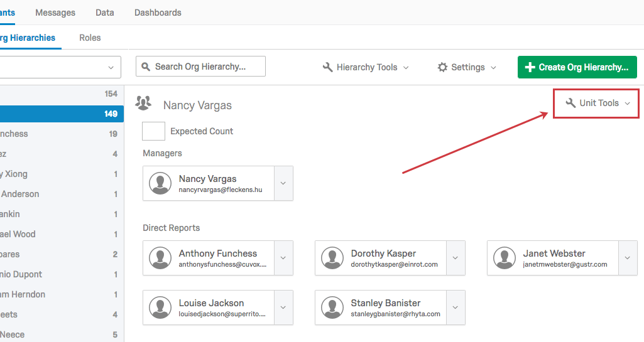Click Nancy Vargas manager avatar icon
Screen dimensions: 644x342
pyautogui.click(x=160, y=183)
